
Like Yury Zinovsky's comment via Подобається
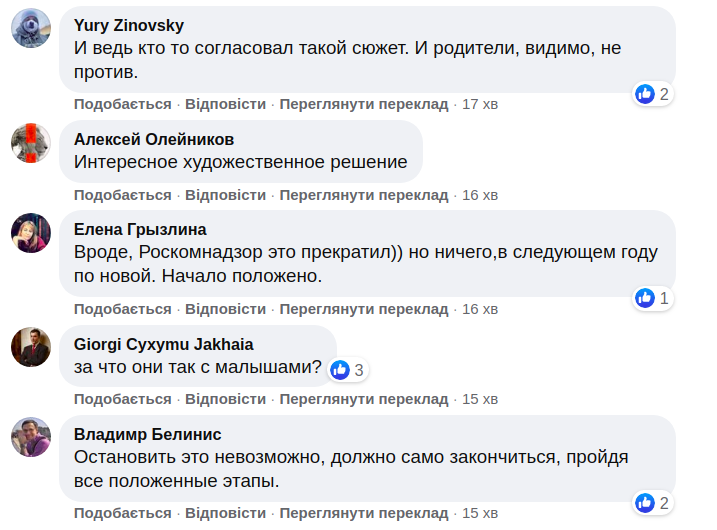point(122,104)
